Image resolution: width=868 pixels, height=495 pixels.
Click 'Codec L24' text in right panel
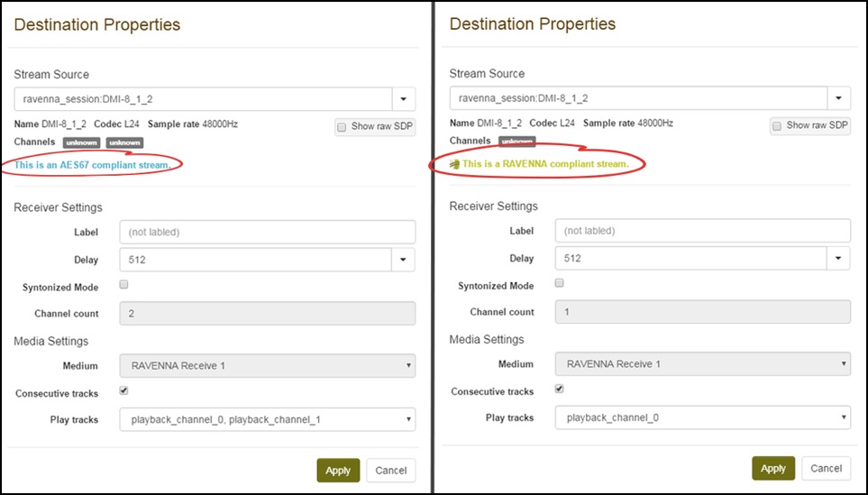click(x=552, y=123)
